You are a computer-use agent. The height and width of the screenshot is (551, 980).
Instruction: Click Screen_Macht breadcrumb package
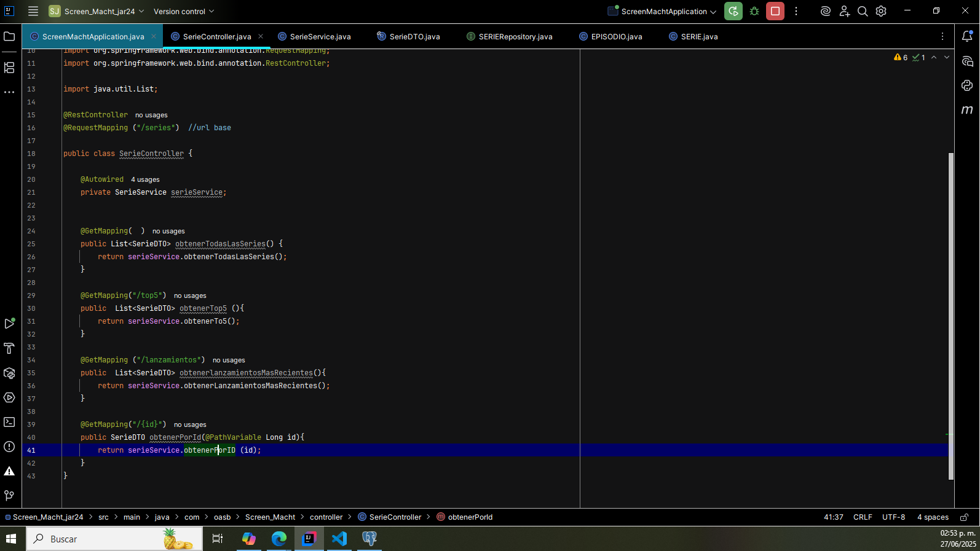pyautogui.click(x=270, y=517)
